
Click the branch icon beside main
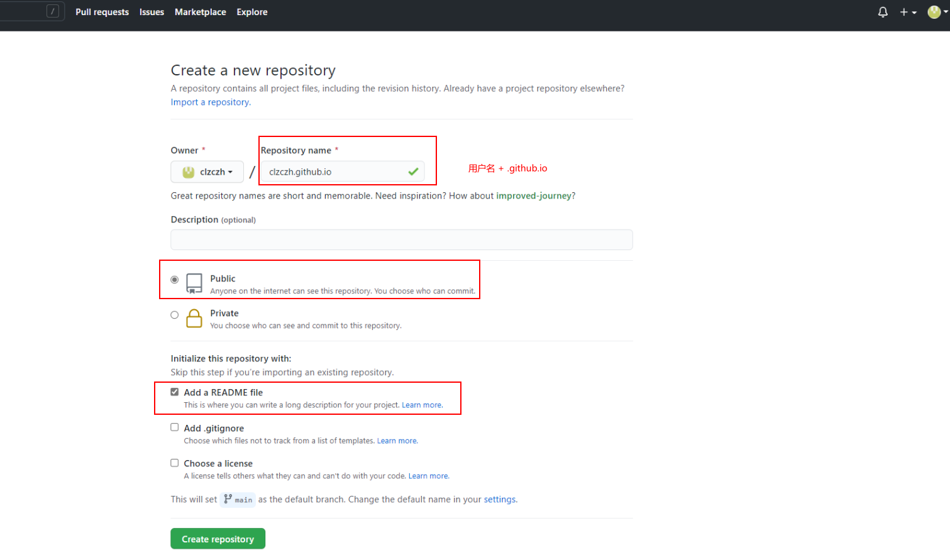226,499
